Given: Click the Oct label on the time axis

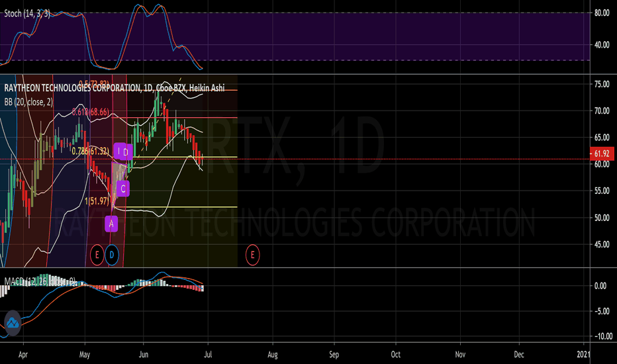Looking at the screenshot, I should [395, 355].
